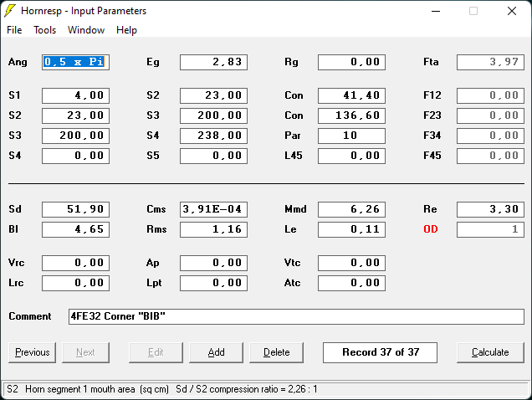This screenshot has height=400, width=532.
Task: Click the status text "compression ratio = 2,26 : 1"
Action: [263, 389]
